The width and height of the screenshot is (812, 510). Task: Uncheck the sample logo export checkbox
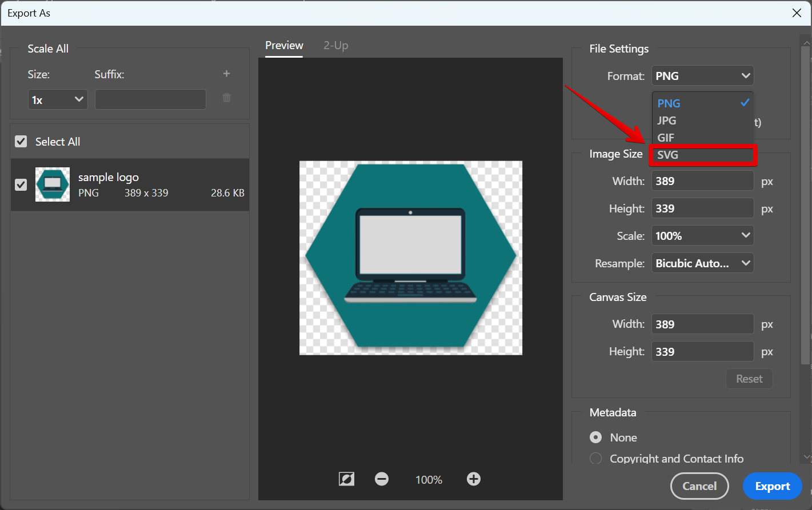click(x=21, y=184)
